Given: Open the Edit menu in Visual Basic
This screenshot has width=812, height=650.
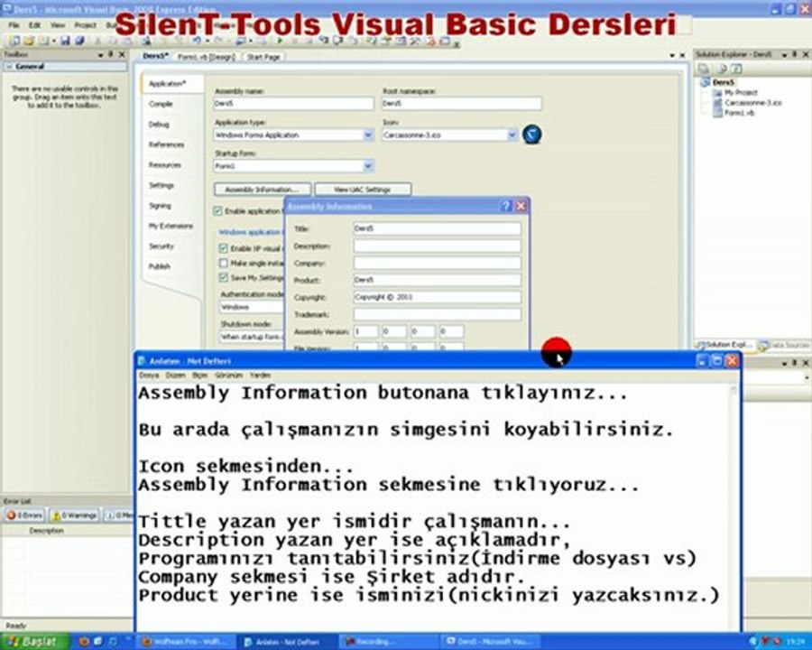Looking at the screenshot, I should [x=34, y=25].
